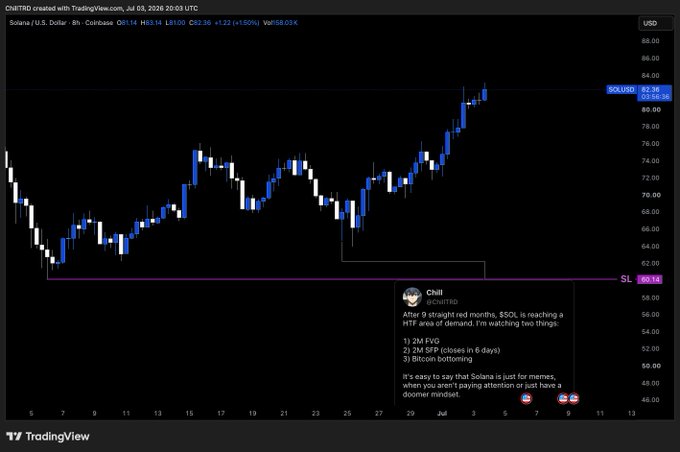680x452 pixels.
Task: Click the 29 date label on time axis
Action: pyautogui.click(x=410, y=413)
